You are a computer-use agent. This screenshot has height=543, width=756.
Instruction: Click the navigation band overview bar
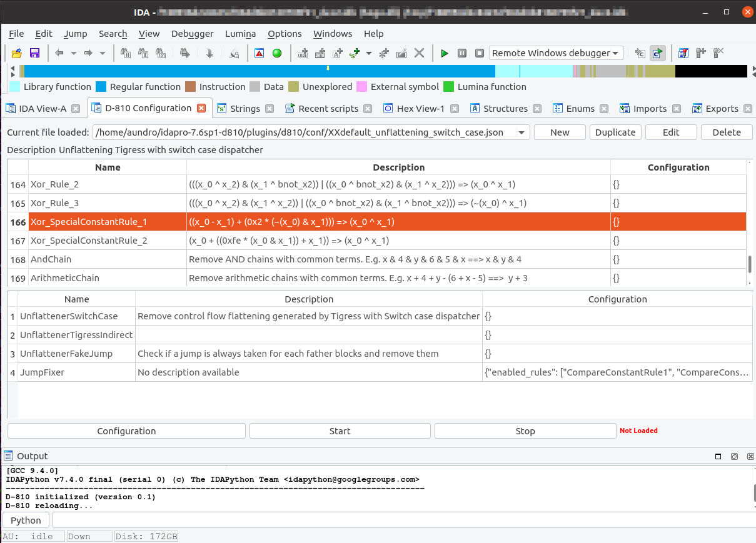(x=375, y=71)
